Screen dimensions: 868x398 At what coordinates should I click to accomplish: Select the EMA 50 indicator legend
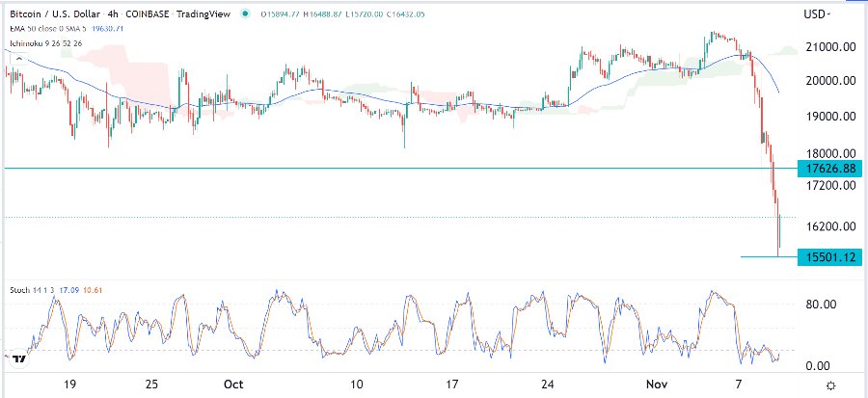44,28
